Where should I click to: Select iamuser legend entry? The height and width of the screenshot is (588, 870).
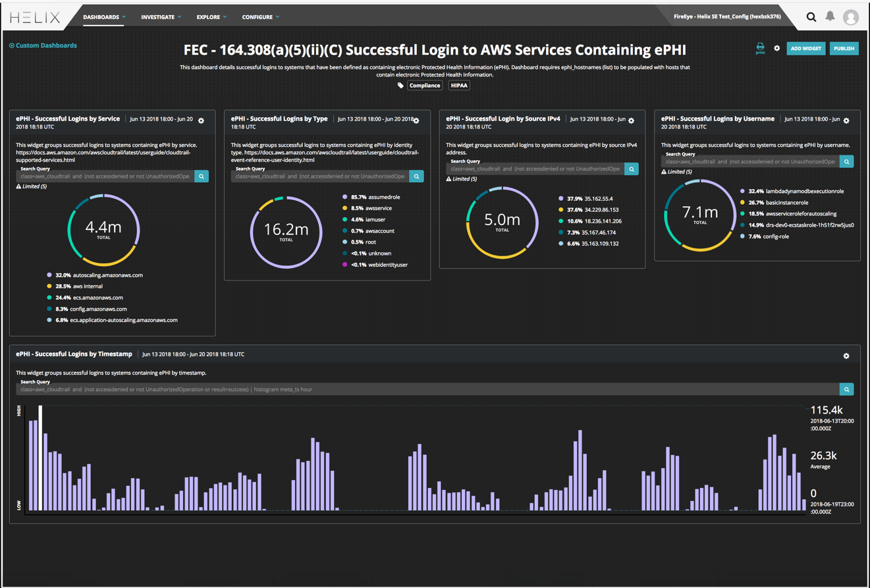(364, 219)
